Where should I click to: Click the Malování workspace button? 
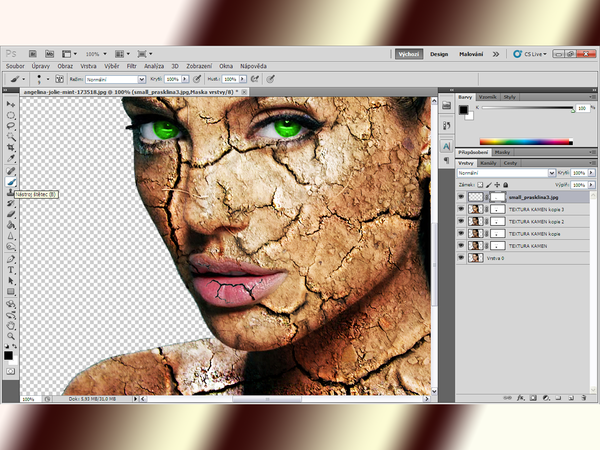point(471,54)
